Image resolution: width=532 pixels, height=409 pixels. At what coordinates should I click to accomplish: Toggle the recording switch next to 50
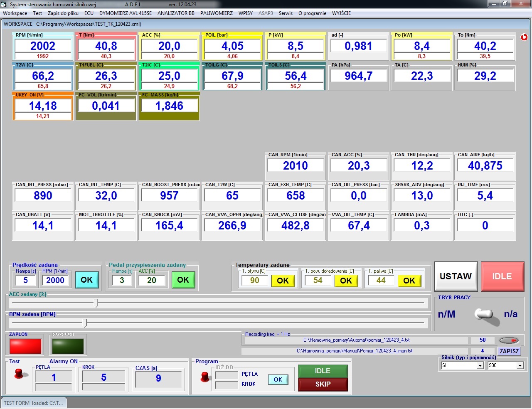coord(509,340)
